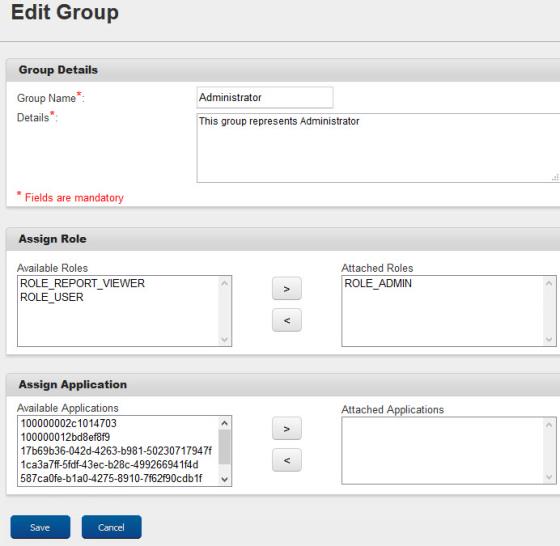The image size is (560, 546).
Task: Click the attach application right-arrow button
Action: [287, 428]
